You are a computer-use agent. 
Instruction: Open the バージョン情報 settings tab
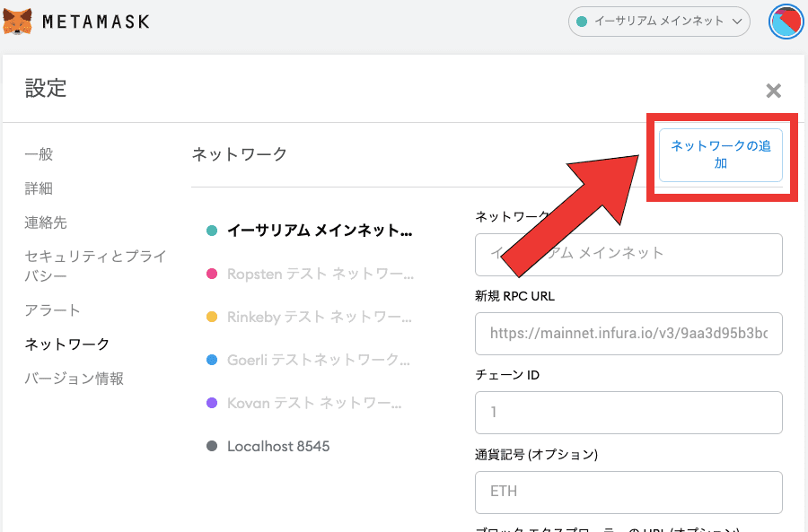click(75, 379)
